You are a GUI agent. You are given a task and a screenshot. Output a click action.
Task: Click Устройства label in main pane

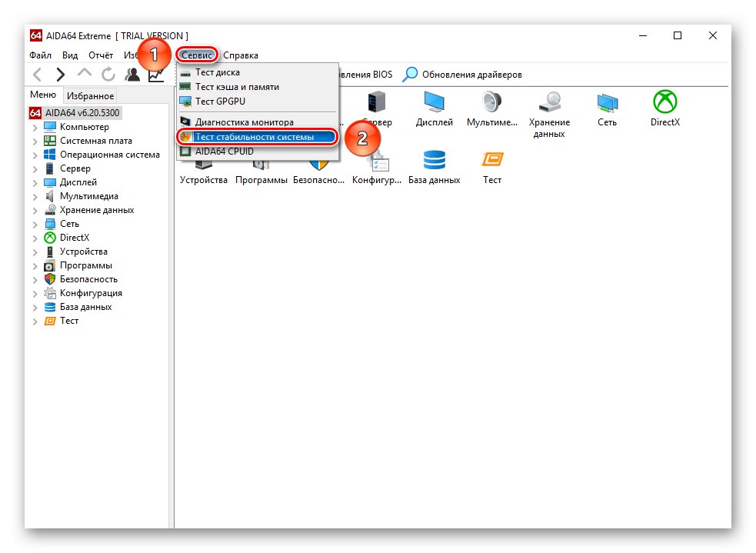(x=204, y=180)
